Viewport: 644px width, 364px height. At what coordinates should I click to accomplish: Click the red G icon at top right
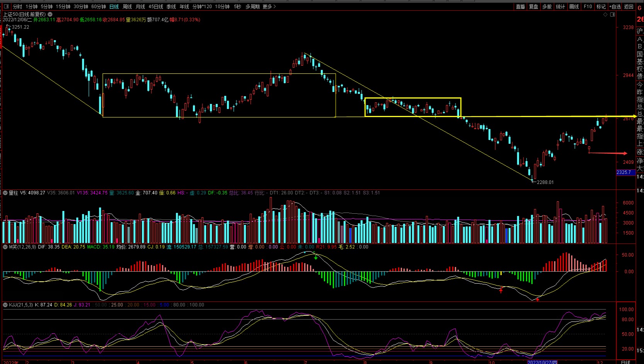pyautogui.click(x=639, y=8)
